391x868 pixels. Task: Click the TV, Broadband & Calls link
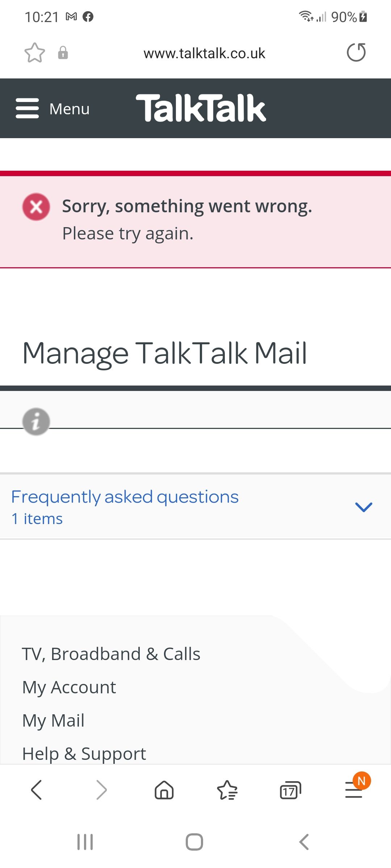click(x=111, y=653)
